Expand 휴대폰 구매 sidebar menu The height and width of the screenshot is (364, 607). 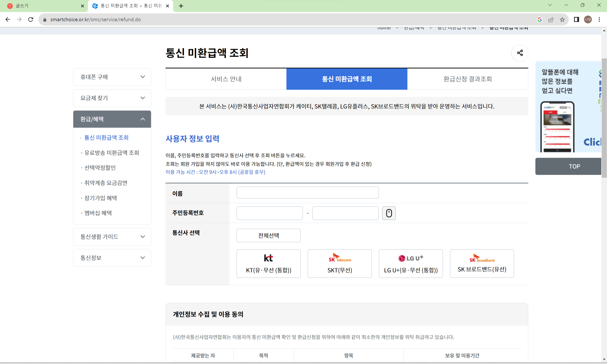112,77
